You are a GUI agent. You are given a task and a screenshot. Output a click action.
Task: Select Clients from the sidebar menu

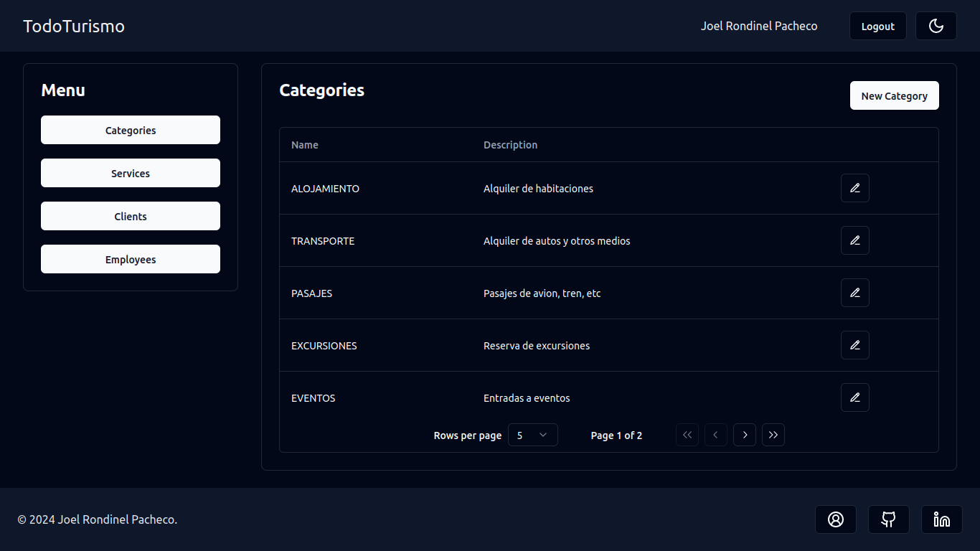131,216
